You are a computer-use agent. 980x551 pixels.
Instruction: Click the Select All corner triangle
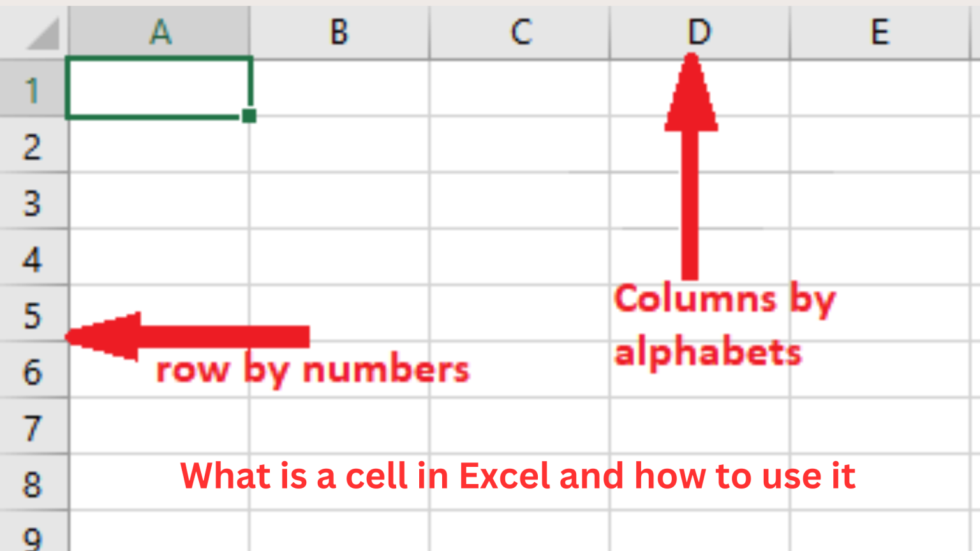[43, 36]
